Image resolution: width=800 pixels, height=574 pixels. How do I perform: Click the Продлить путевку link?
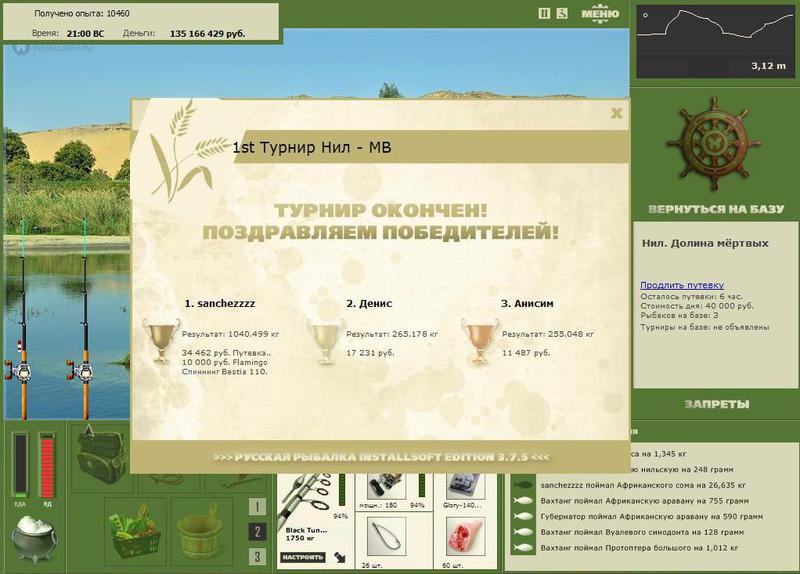(x=682, y=285)
